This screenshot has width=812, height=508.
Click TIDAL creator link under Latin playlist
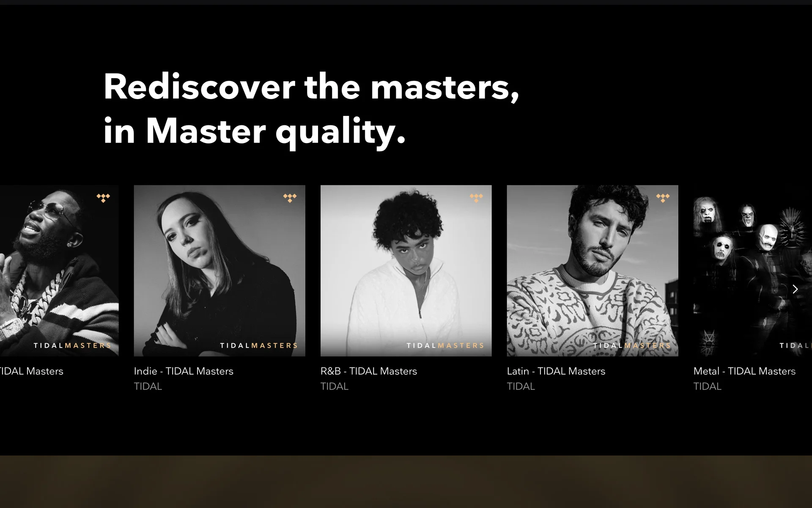coord(521,387)
